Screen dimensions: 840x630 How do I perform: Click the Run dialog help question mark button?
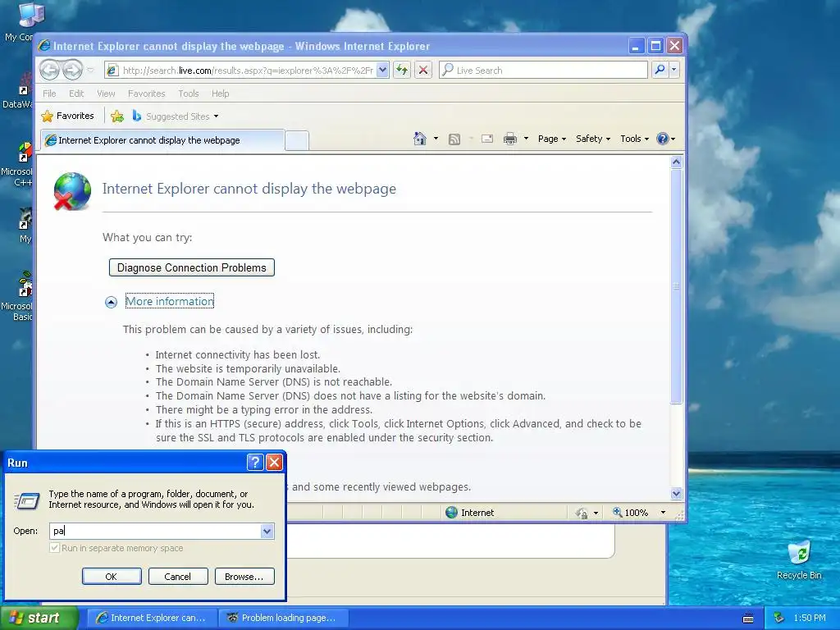[255, 462]
